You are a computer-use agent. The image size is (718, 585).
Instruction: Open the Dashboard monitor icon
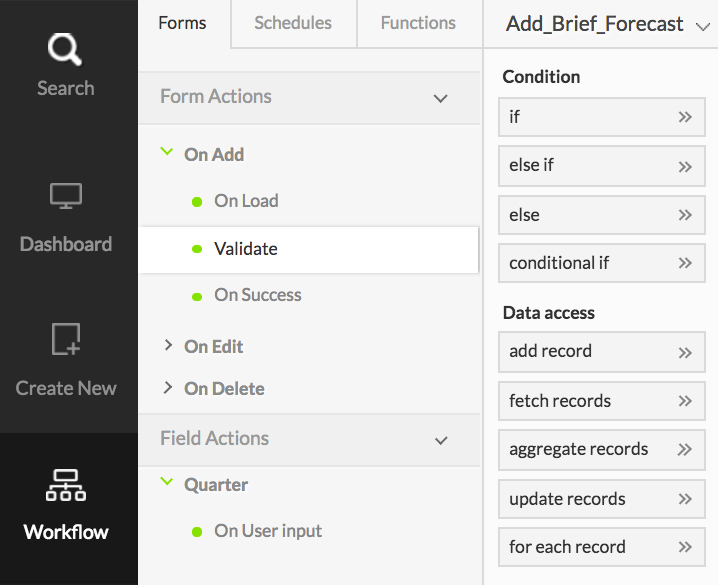66,196
